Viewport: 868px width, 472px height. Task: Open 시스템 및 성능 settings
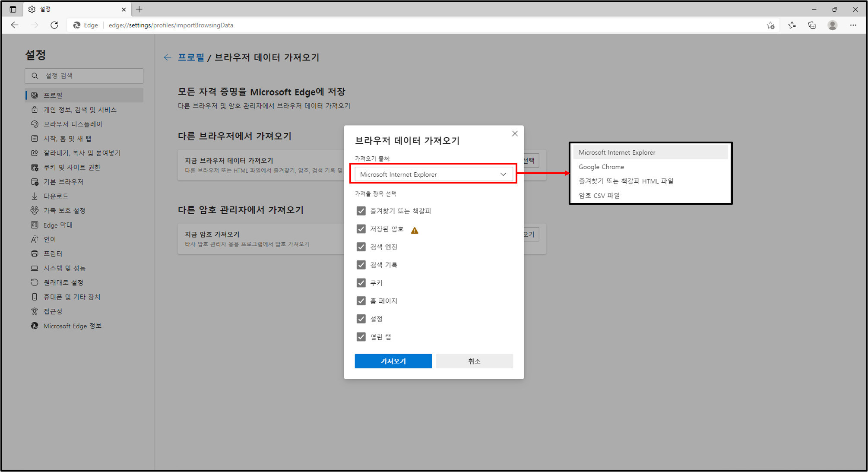coord(84,268)
